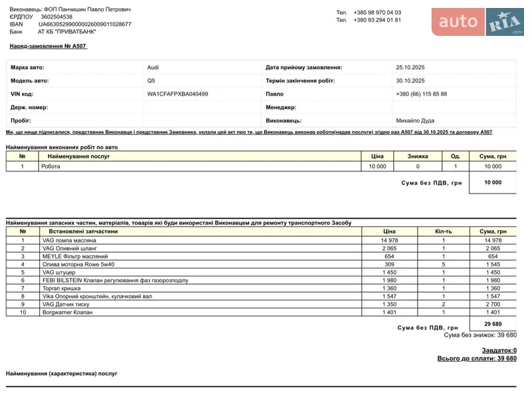532x399 pixels.
Task: Select the order title 'Наряд-замовлення № A507'
Action: coord(48,46)
